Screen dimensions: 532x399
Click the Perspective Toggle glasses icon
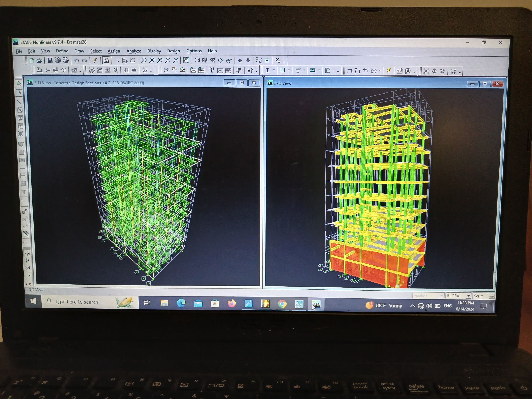pyautogui.click(x=229, y=61)
